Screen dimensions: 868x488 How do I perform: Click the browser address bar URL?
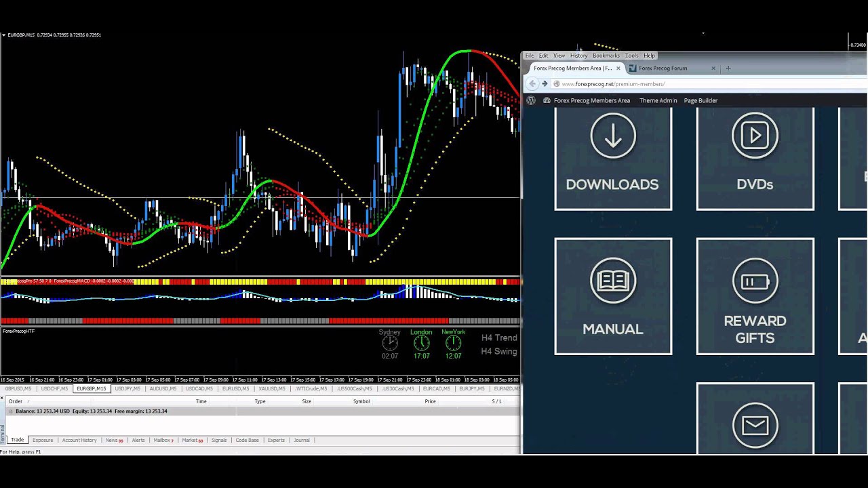pyautogui.click(x=614, y=84)
